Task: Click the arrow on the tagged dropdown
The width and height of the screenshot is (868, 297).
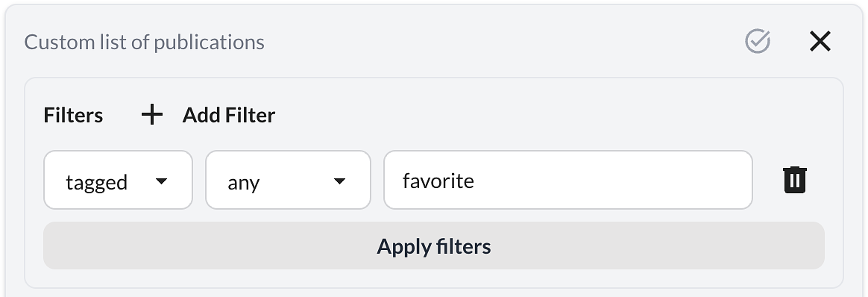Action: pos(162,181)
